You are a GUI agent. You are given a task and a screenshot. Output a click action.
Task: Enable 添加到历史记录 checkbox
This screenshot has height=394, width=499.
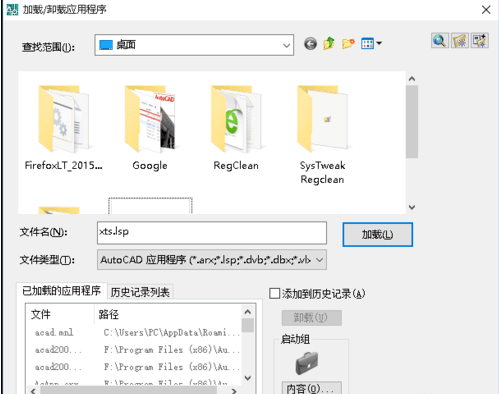click(x=275, y=294)
